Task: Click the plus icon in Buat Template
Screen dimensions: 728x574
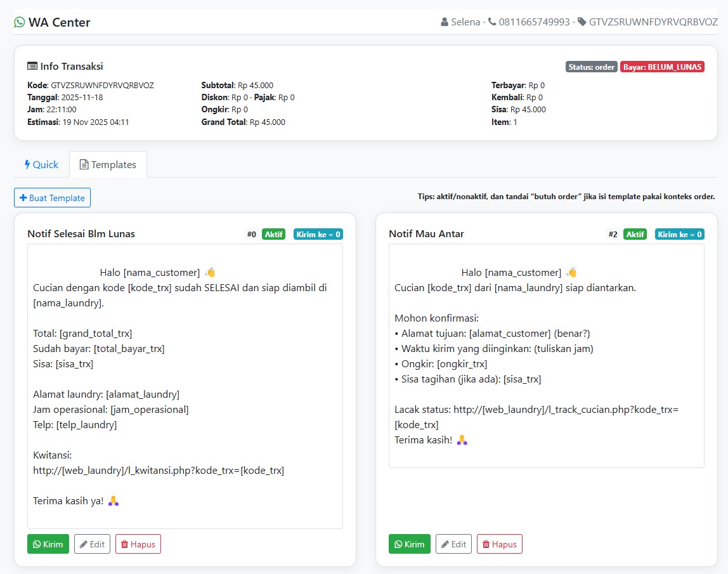Action: [x=23, y=198]
